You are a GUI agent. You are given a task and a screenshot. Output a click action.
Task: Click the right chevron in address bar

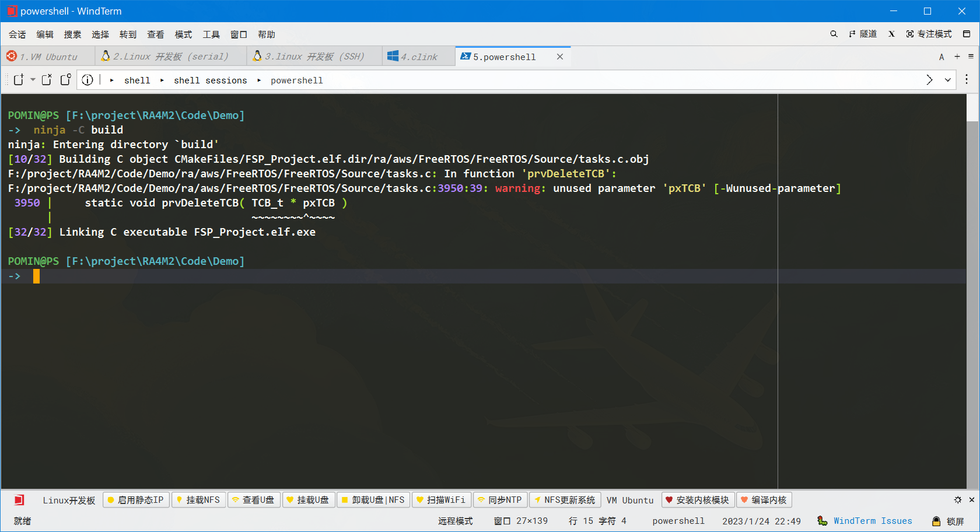tap(929, 80)
